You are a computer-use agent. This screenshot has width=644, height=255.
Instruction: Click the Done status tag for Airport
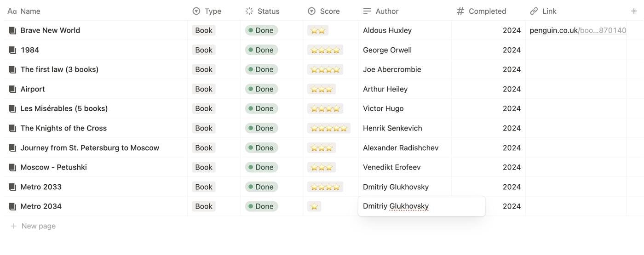click(x=261, y=89)
